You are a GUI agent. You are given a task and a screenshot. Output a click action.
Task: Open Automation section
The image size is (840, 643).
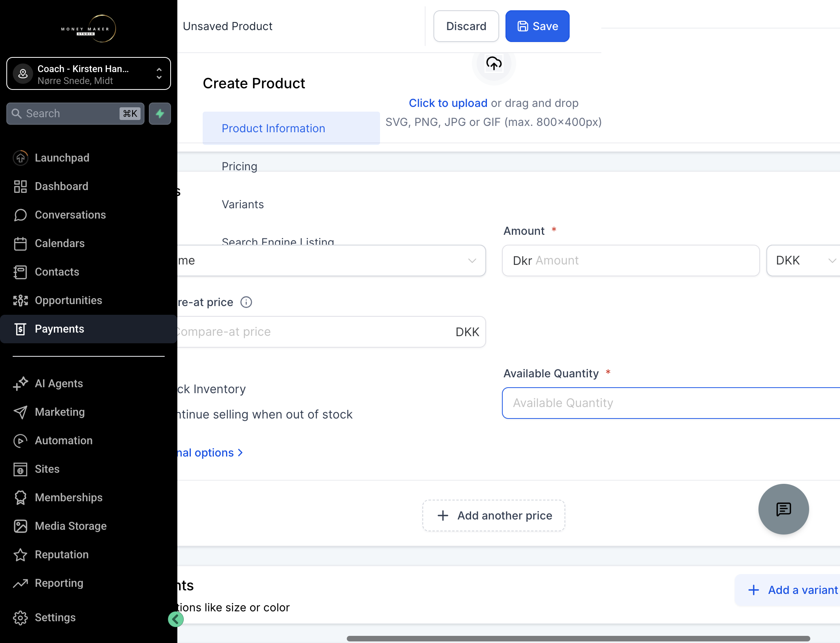click(89, 440)
